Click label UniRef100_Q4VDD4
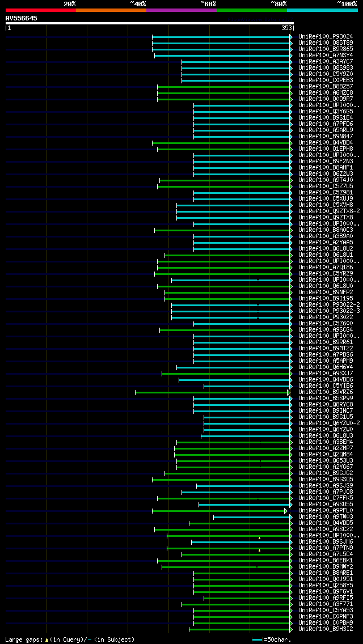This screenshot has height=644, width=363. point(326,142)
